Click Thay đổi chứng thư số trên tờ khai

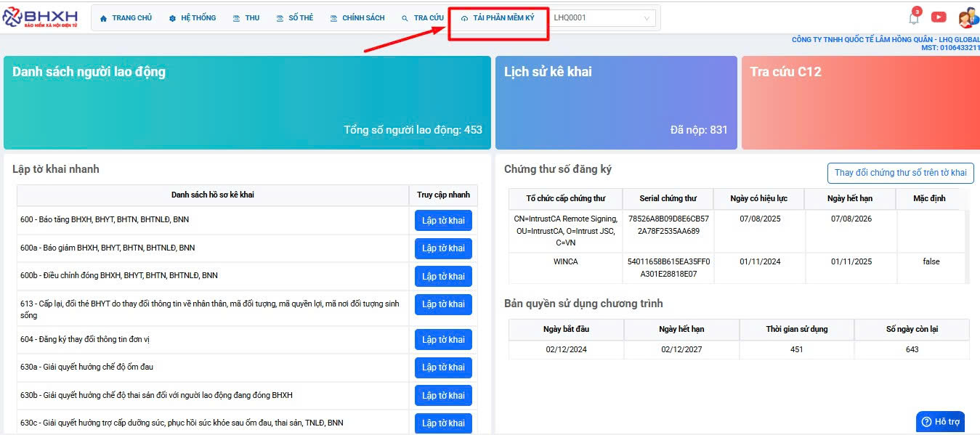point(900,173)
